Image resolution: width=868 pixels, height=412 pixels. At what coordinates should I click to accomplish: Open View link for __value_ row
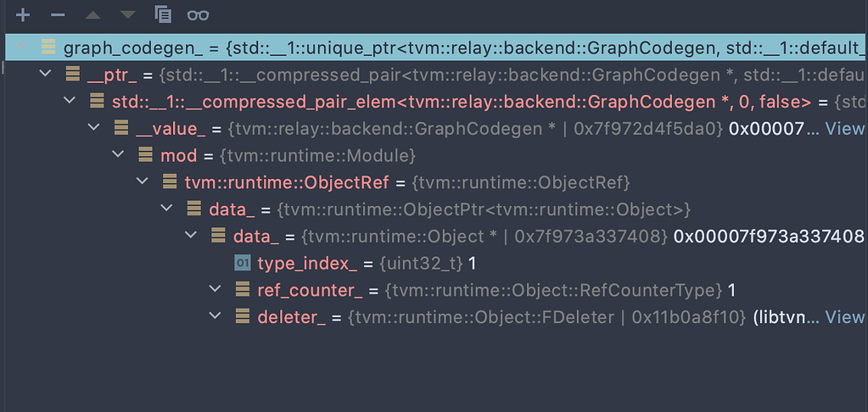(x=844, y=129)
